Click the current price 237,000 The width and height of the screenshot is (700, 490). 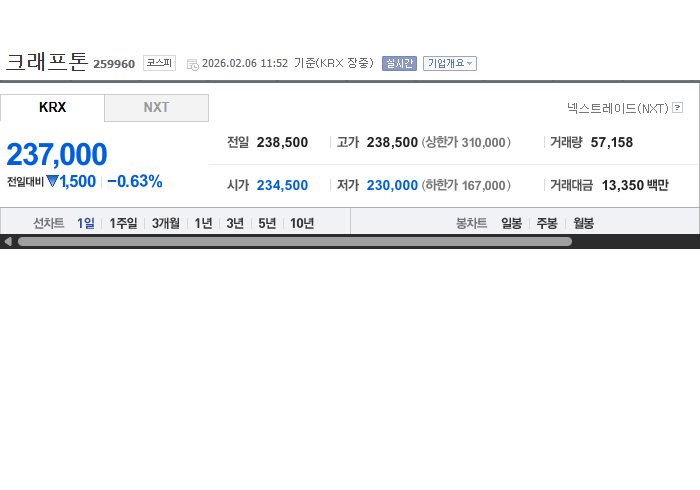tap(57, 154)
